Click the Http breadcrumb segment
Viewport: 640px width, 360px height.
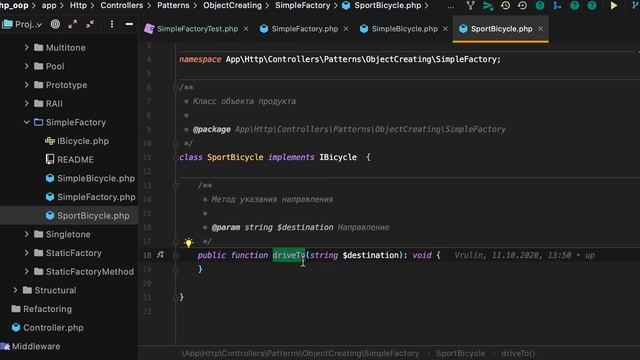pos(78,6)
